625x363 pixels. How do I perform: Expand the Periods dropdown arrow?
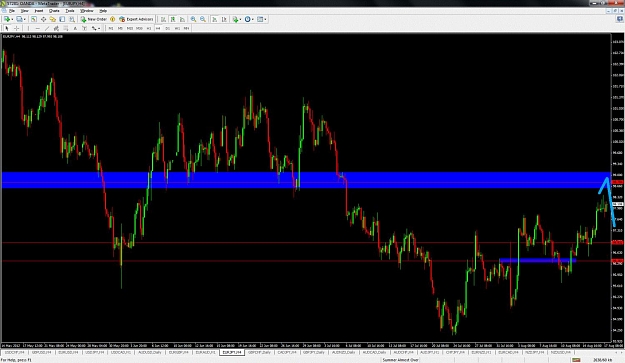click(x=253, y=19)
